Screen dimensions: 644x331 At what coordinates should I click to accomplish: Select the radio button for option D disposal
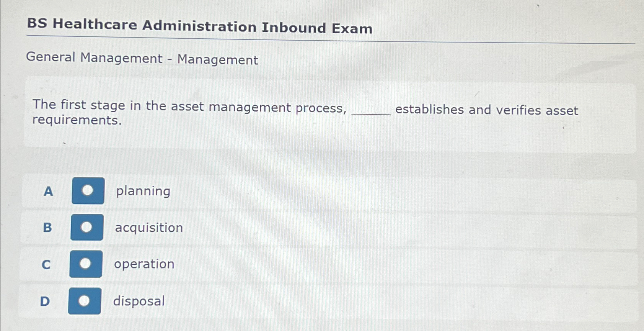point(84,300)
